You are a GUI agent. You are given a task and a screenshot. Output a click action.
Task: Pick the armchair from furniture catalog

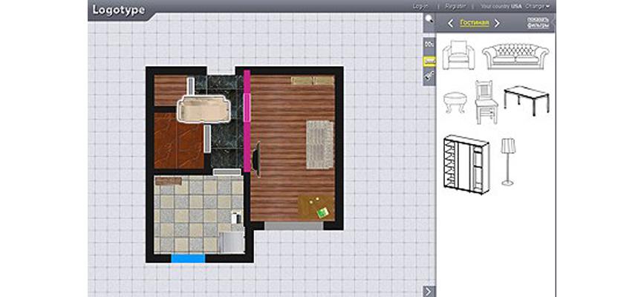pyautogui.click(x=458, y=56)
